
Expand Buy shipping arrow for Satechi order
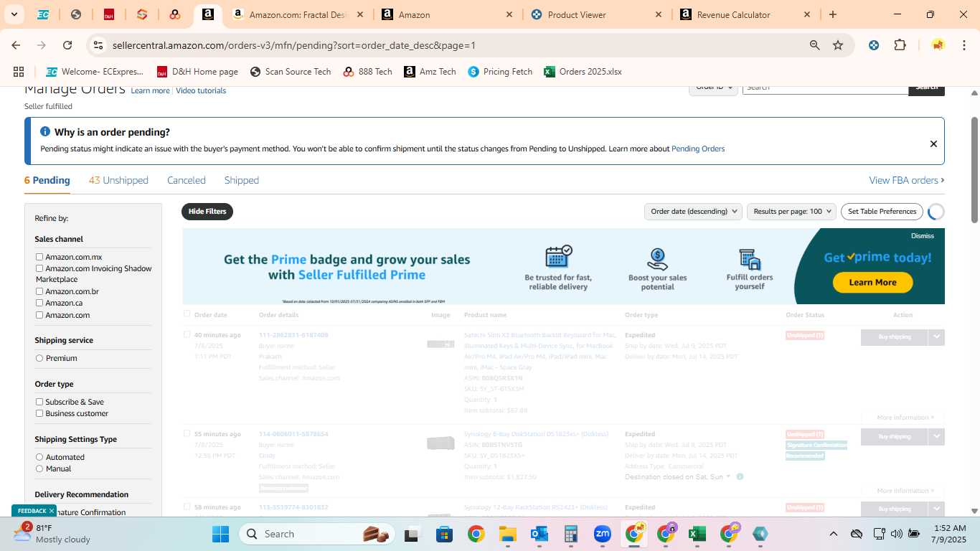click(x=936, y=336)
